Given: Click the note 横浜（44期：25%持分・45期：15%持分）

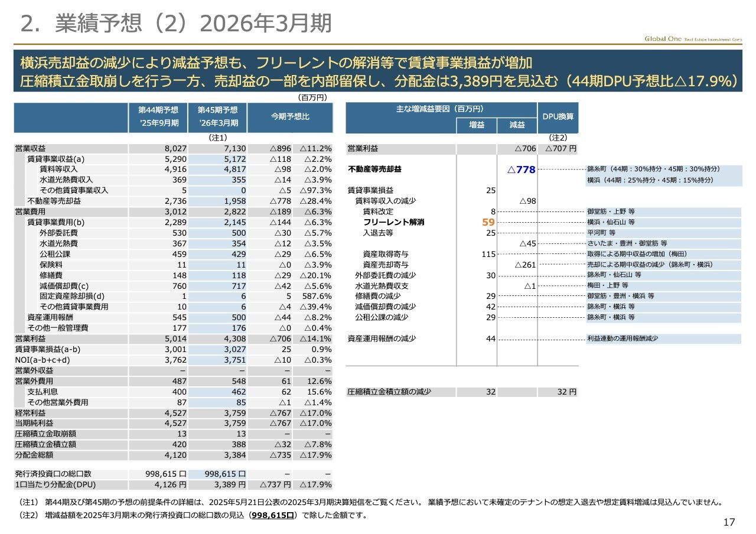Looking at the screenshot, I should pos(650,180).
